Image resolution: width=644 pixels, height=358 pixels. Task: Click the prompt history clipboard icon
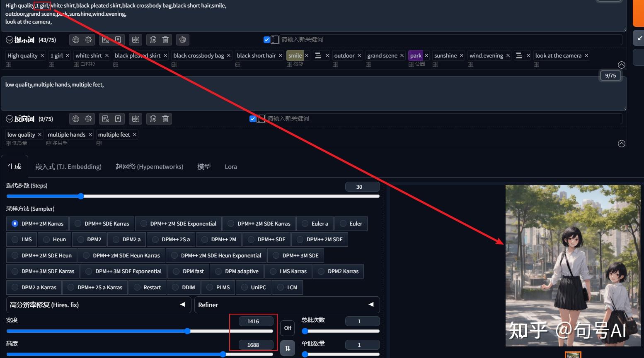pos(106,39)
